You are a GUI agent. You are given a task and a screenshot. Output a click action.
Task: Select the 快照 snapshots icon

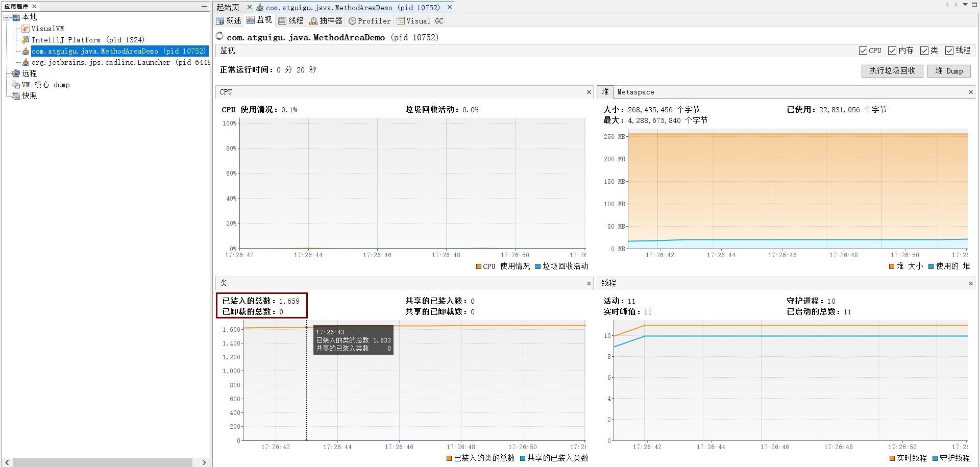point(16,96)
